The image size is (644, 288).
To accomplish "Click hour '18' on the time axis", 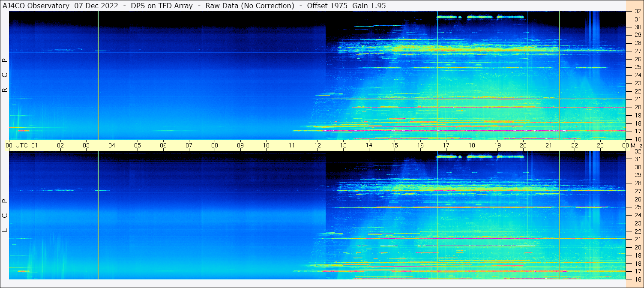I will coord(472,145).
